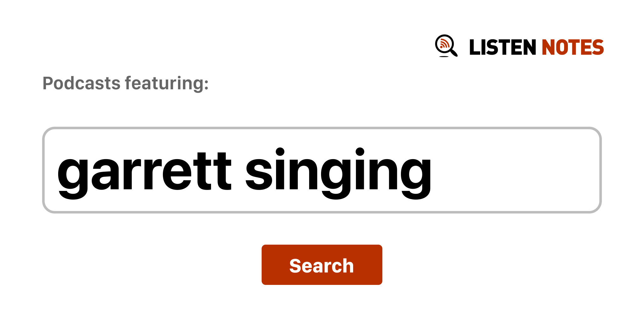Click empty space at right of search box
This screenshot has height=322, width=644.
click(519, 170)
